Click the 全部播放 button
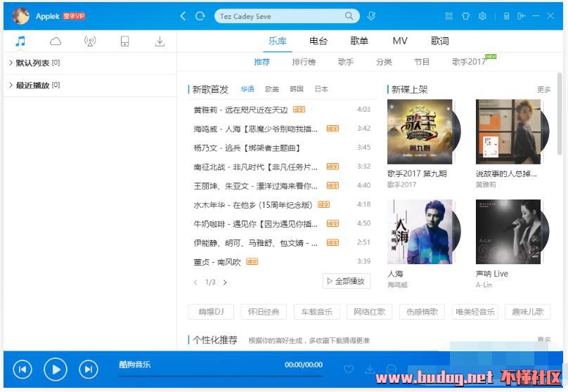 pos(347,281)
